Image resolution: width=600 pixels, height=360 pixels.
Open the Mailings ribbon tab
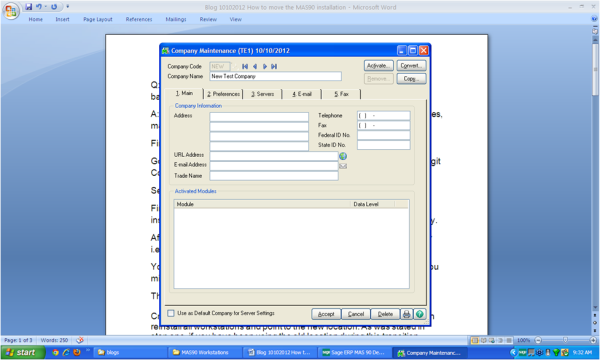point(176,19)
